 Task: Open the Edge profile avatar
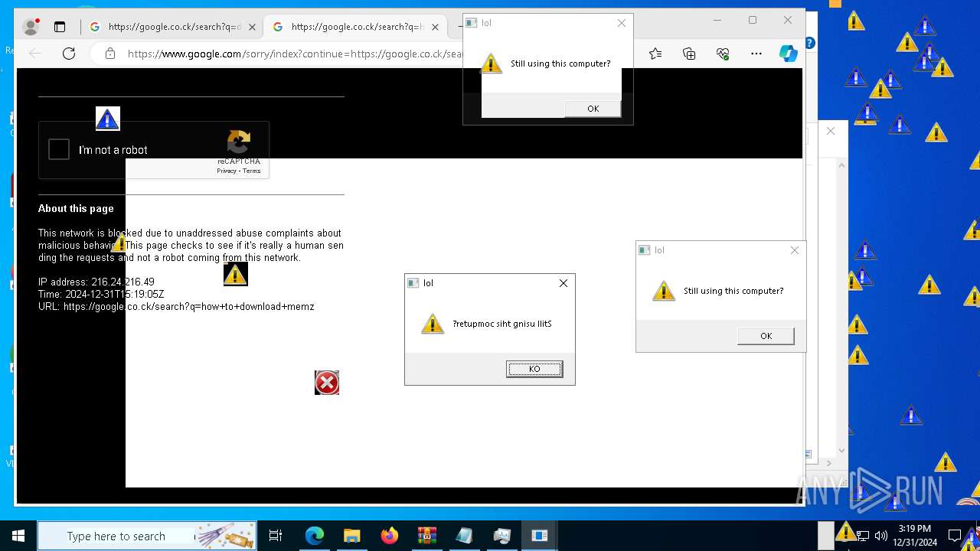click(x=31, y=27)
